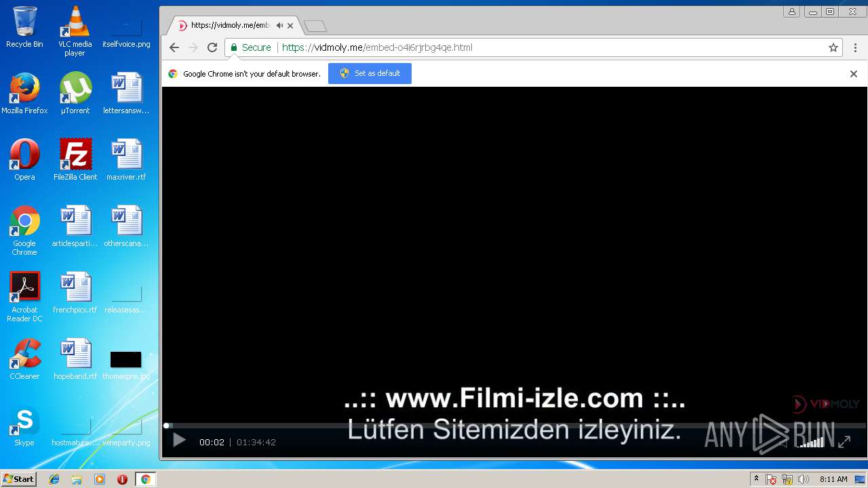Launch the Skype desktop shortcut
Viewport: 868px width, 488px height.
pos(24,426)
